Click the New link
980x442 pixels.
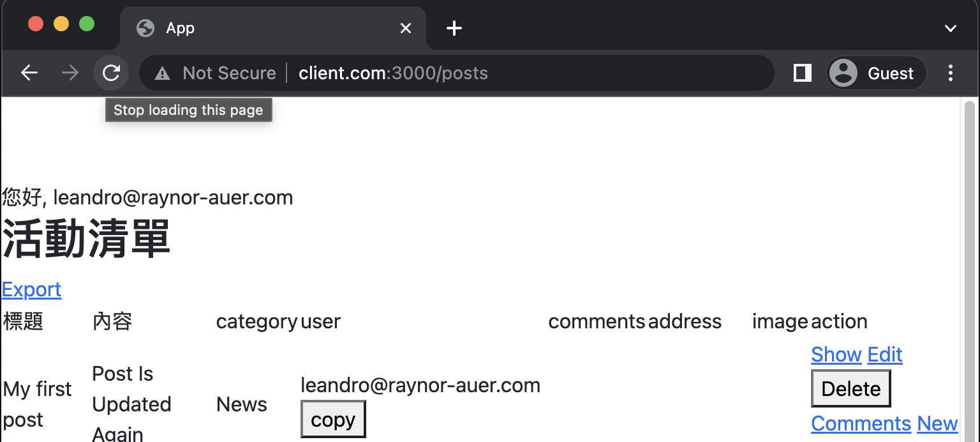937,423
